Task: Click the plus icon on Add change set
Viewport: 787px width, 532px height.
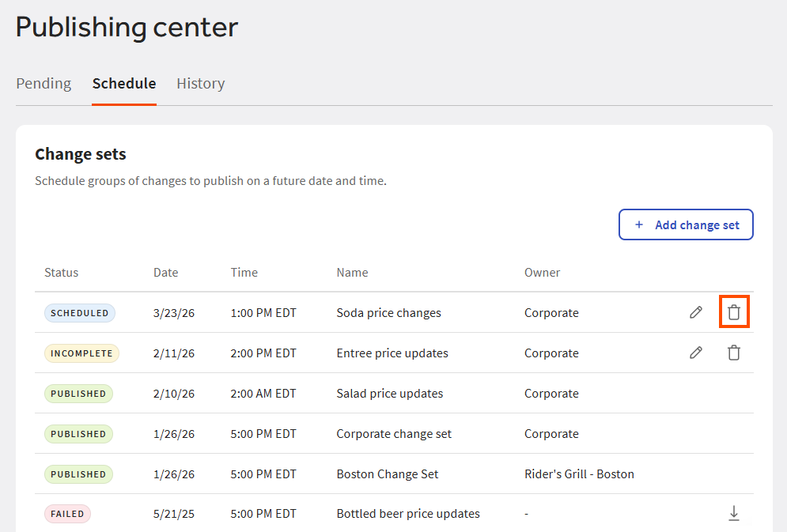Action: [x=638, y=224]
